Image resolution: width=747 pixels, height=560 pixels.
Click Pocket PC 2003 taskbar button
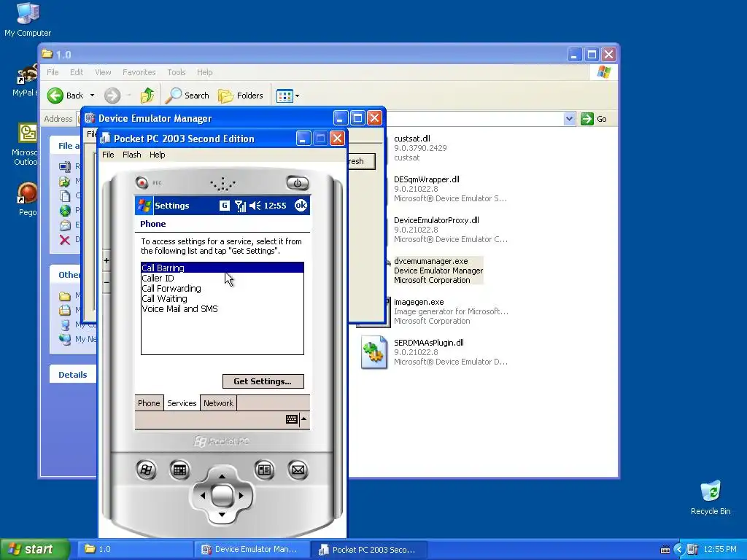pyautogui.click(x=368, y=550)
